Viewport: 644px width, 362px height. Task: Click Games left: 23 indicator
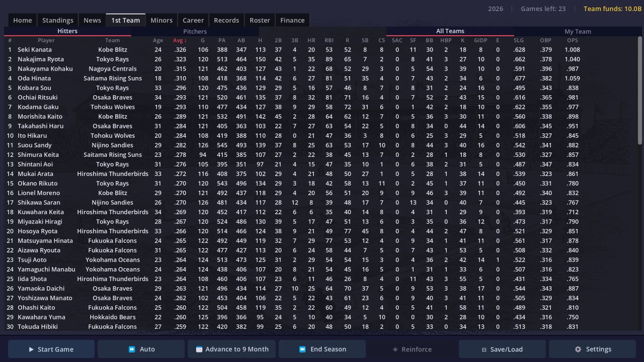[543, 9]
